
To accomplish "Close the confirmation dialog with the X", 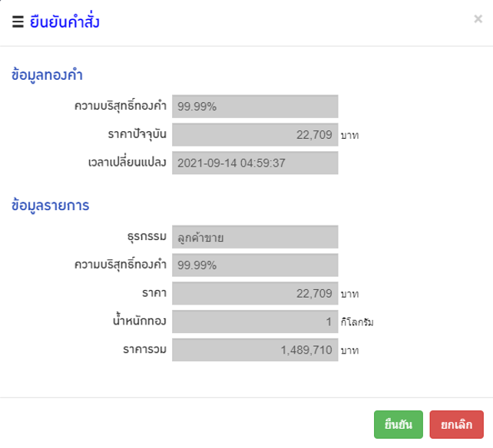I will 478,20.
